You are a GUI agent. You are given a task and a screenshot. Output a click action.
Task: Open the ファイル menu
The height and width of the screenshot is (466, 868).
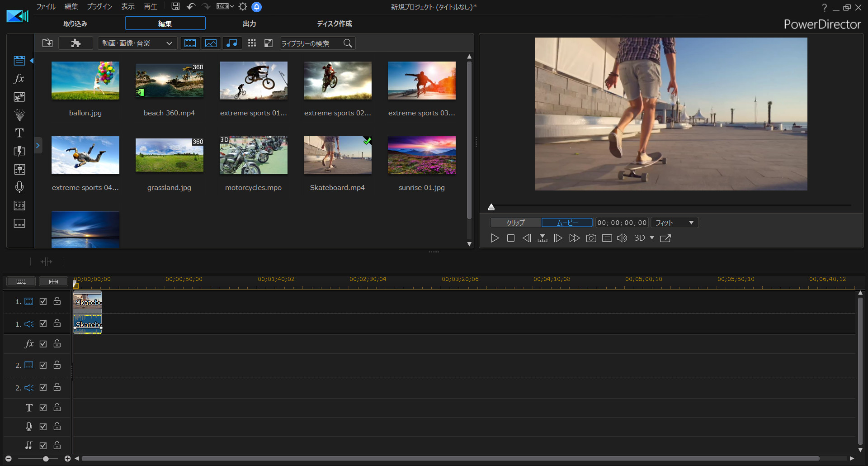coord(46,6)
